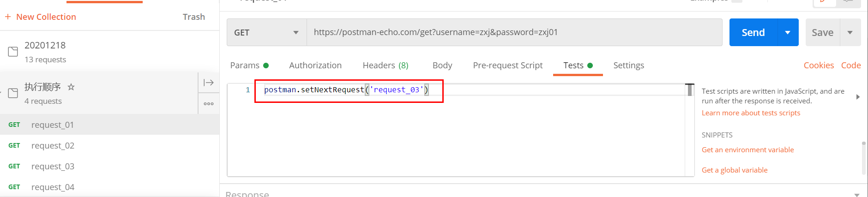The height and width of the screenshot is (197, 868).
Task: Insert Get an environment variable snippet
Action: (747, 150)
